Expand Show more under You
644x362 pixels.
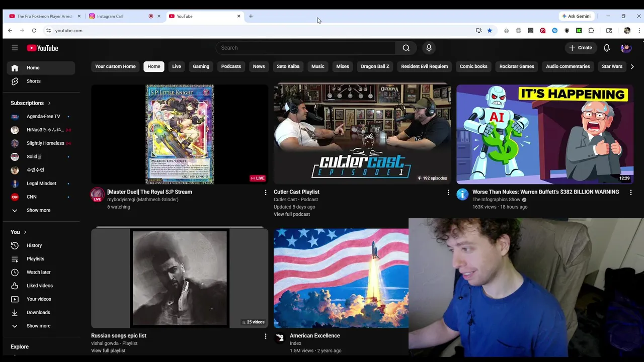point(41,326)
